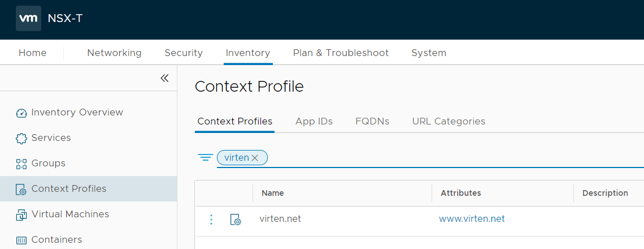This screenshot has height=249, width=644.
Task: Click the Containers icon
Action: [x=21, y=240]
